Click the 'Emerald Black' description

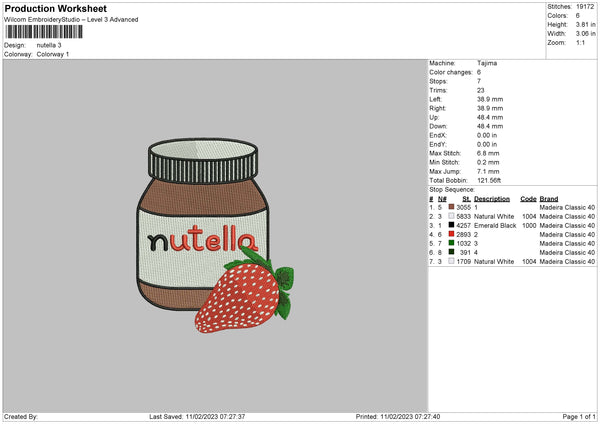[x=495, y=225]
